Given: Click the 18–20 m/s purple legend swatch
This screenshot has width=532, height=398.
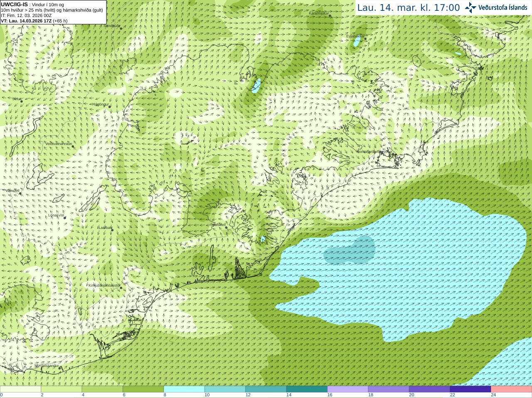Looking at the screenshot, I should (x=389, y=389).
